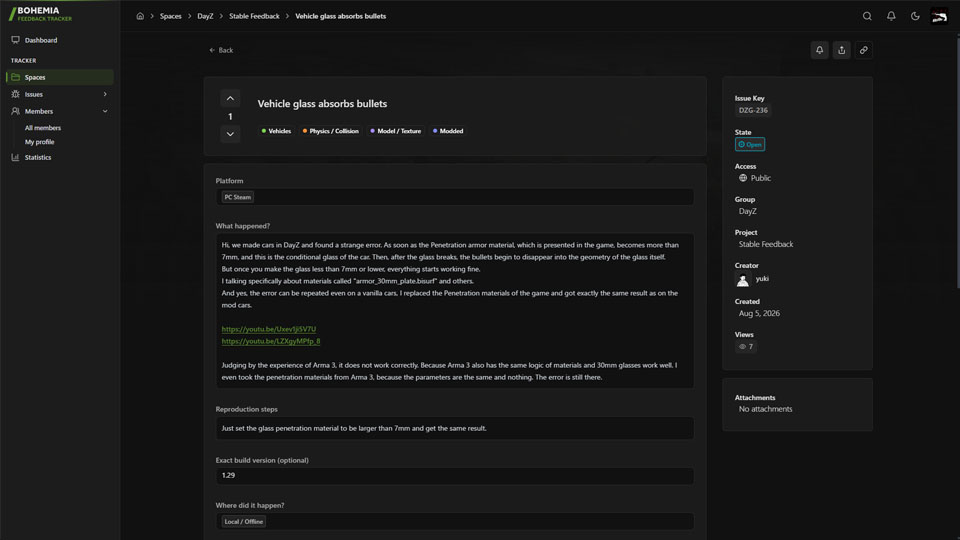The width and height of the screenshot is (960, 540).
Task: Toggle dark mode moon icon
Action: [x=915, y=16]
